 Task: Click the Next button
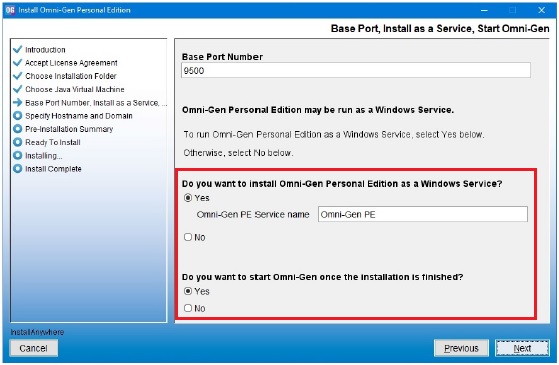click(522, 348)
